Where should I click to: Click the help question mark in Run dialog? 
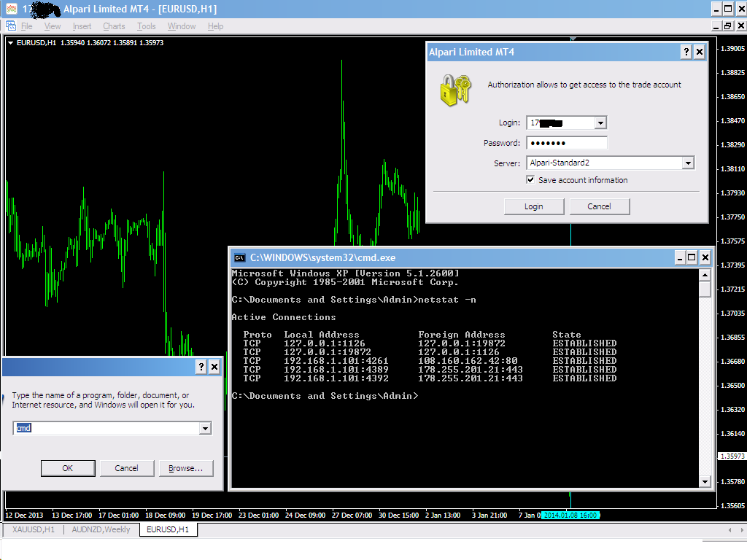coord(201,367)
